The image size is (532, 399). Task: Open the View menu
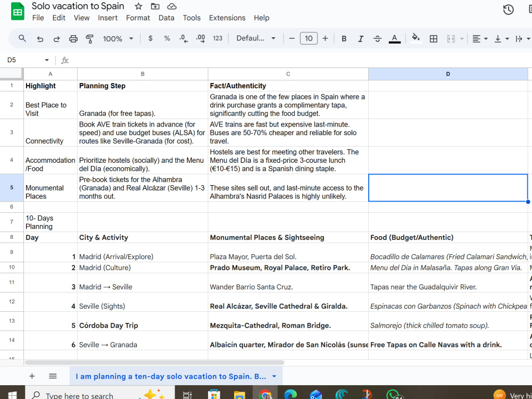[x=81, y=18]
